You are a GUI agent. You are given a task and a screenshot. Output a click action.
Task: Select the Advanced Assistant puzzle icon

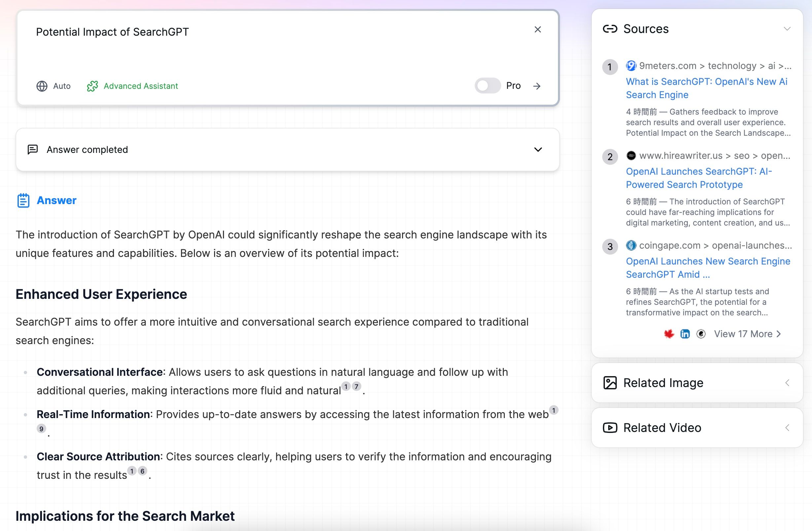[x=92, y=86]
